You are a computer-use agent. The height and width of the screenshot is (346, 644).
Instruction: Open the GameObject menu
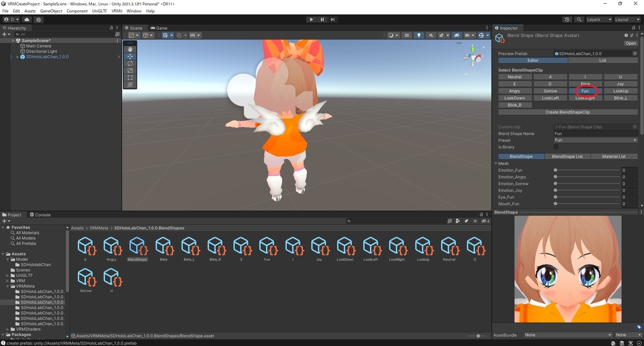51,11
